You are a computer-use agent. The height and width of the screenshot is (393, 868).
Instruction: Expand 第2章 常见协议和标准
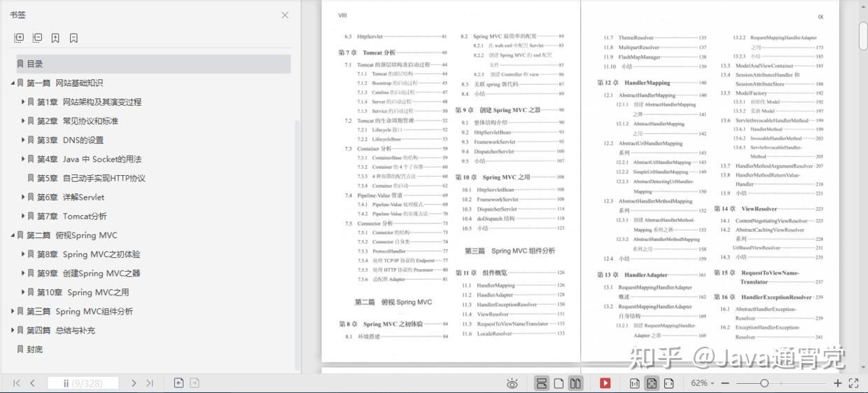coord(22,120)
